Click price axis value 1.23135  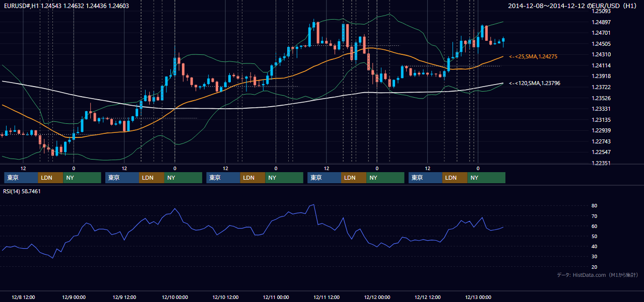click(x=601, y=120)
